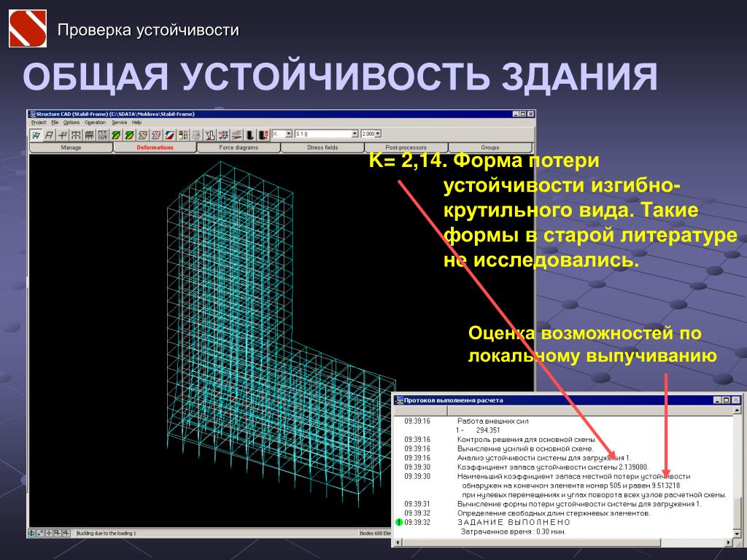The height and width of the screenshot is (560, 747).
Task: Click protocol window scroll right arrow
Action: [729, 542]
